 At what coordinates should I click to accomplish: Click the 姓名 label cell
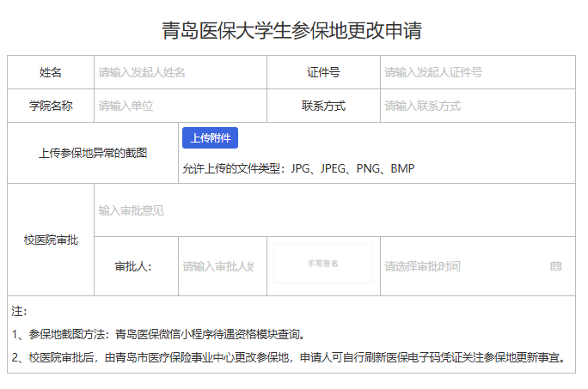point(51,72)
